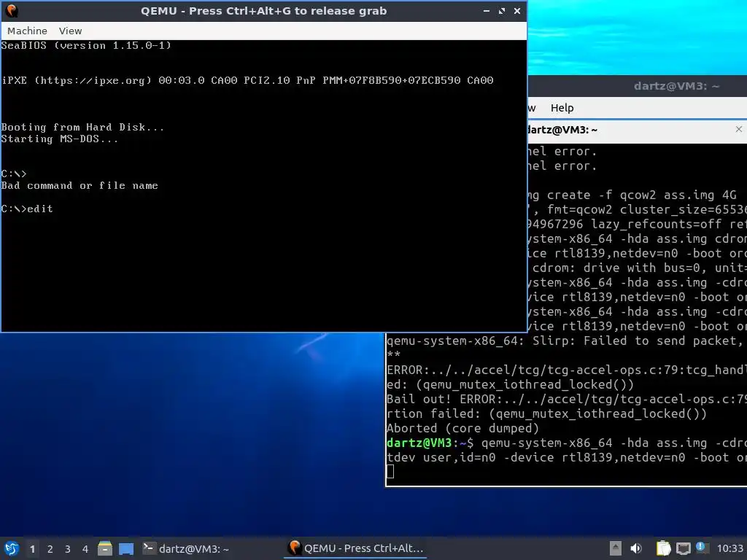This screenshot has height=560, width=747.
Task: Click the 'Starting MS-DOS...' line
Action: coord(60,139)
